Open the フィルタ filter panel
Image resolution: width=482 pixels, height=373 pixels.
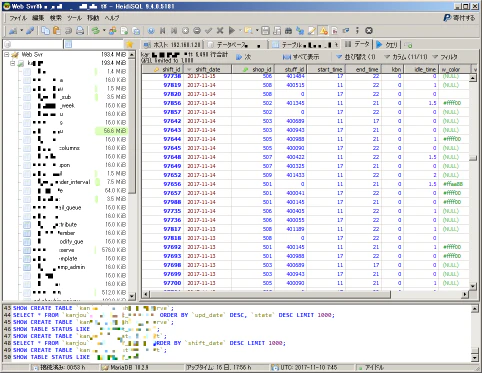point(445,57)
